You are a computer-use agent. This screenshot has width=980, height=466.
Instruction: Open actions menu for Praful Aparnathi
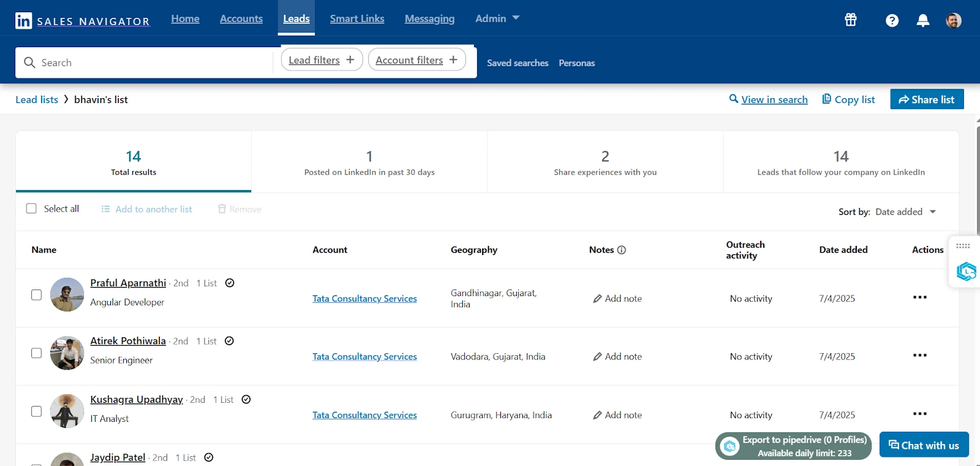click(x=919, y=297)
